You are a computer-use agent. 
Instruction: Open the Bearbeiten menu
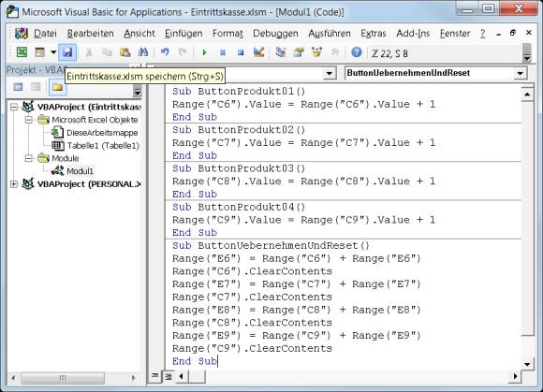[91, 34]
